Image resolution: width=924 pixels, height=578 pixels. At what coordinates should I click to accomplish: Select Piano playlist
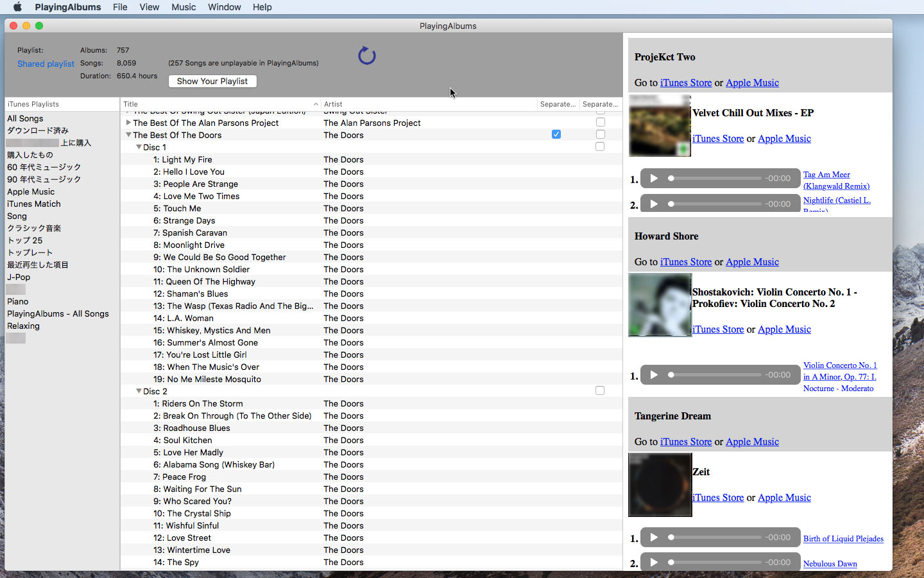coord(62,301)
